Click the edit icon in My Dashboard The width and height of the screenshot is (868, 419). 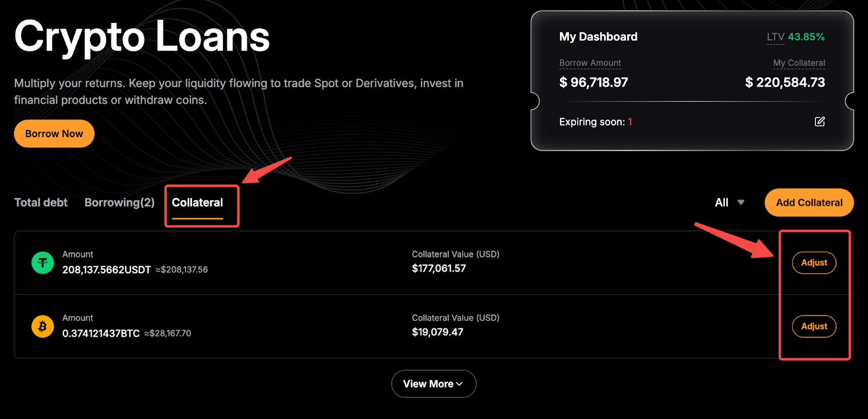(x=820, y=121)
